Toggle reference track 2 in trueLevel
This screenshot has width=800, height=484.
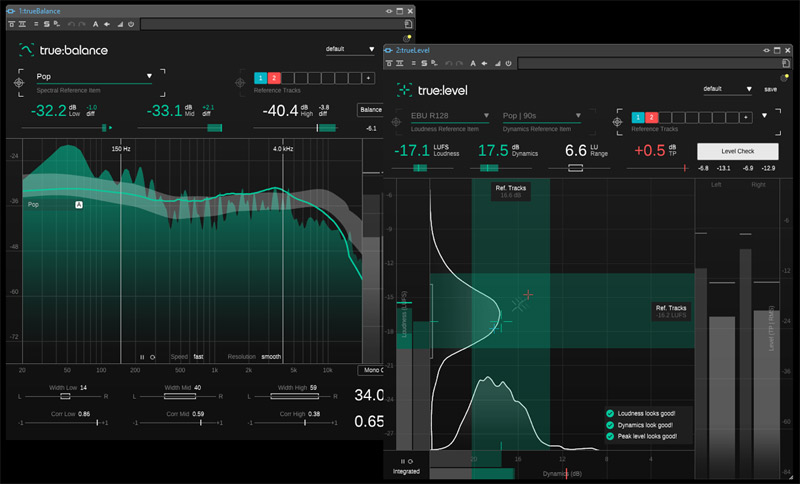coord(652,116)
